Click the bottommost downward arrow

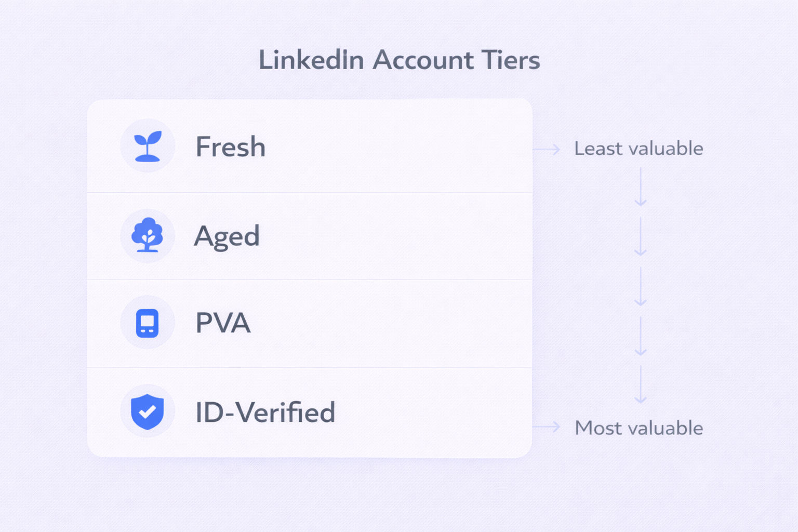641,384
